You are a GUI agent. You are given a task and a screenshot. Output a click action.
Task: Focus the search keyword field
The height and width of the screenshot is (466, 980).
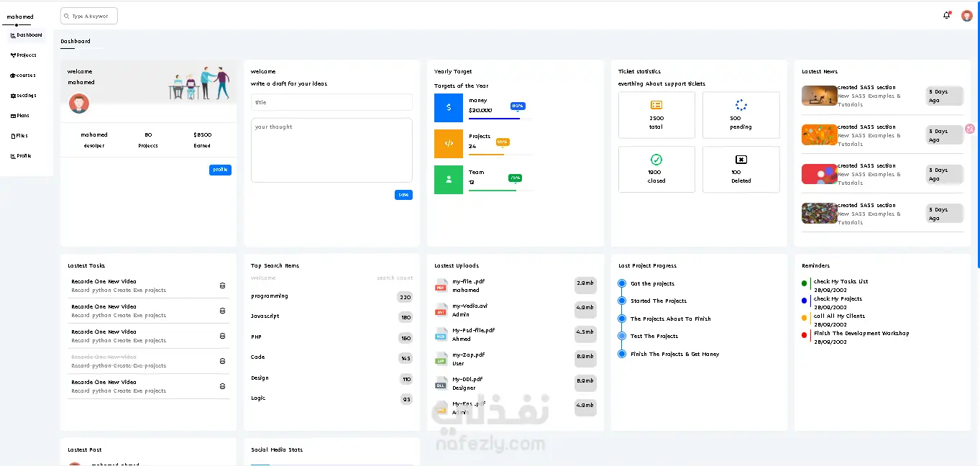pos(89,16)
